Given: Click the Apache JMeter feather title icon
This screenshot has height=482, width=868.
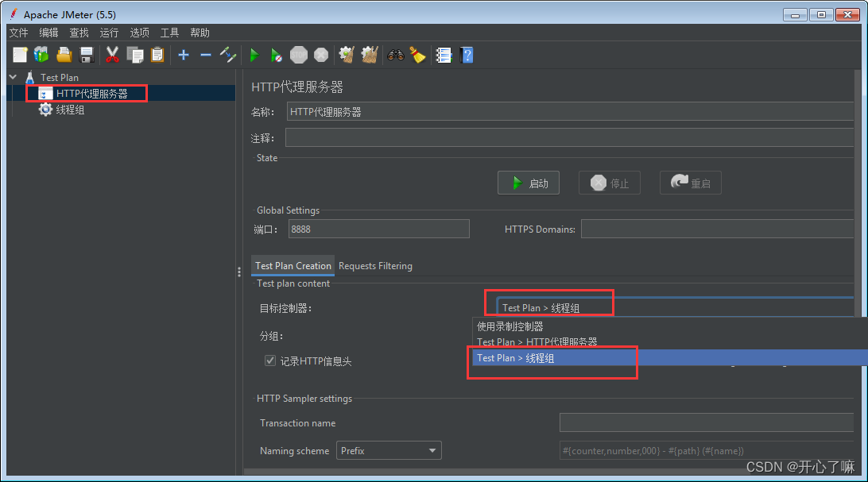Looking at the screenshot, I should click(14, 13).
